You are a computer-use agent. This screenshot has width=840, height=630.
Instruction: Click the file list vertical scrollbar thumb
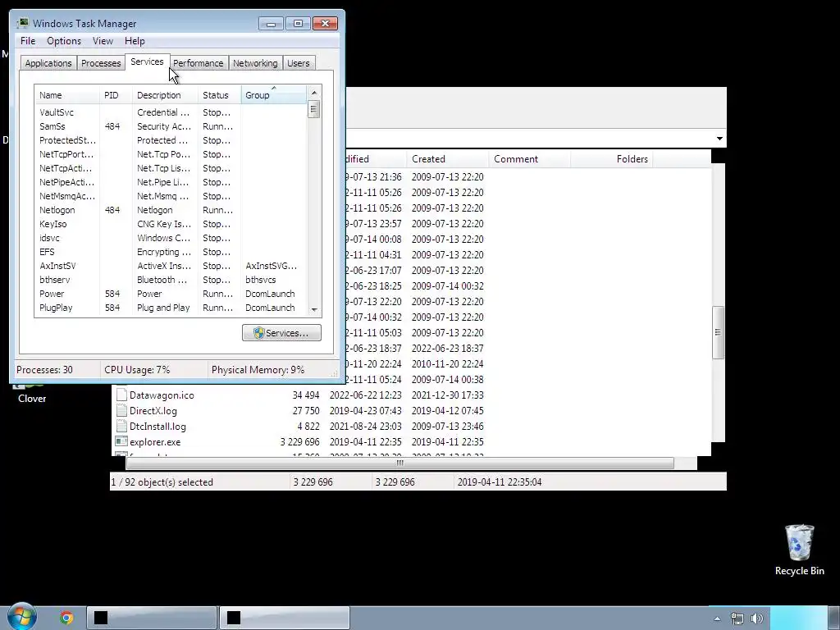point(718,332)
